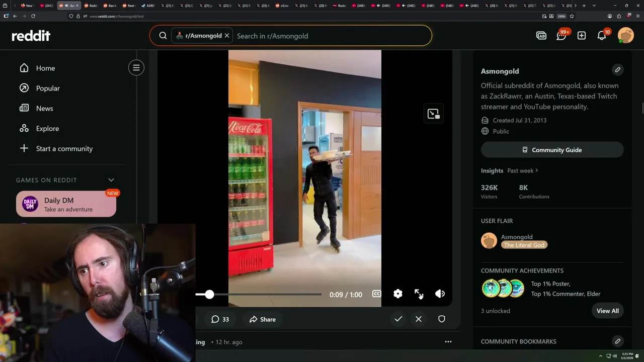This screenshot has width=644, height=362.
Task: Open browser account icon
Action: [609, 16]
